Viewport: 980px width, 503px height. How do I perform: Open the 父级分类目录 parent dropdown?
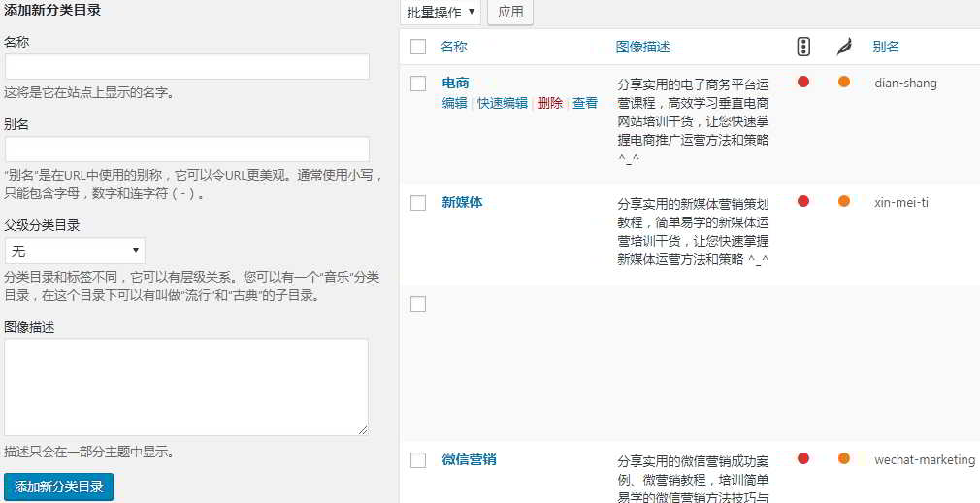click(x=75, y=251)
